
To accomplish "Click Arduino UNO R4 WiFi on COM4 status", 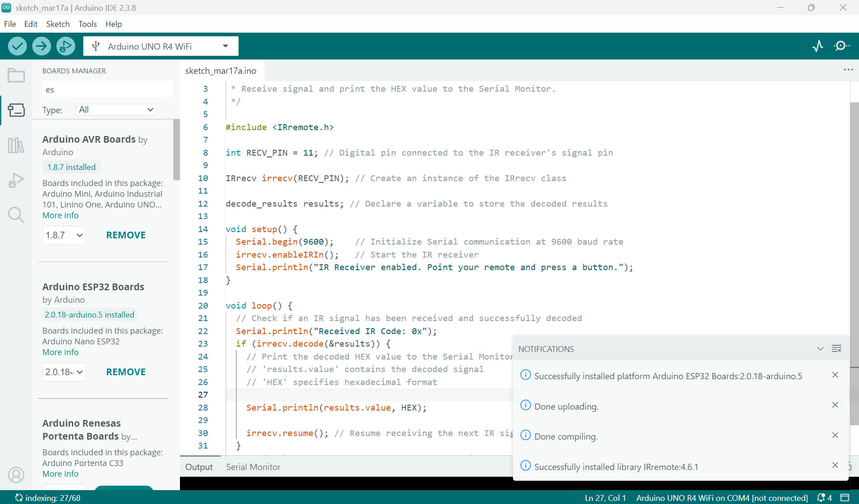I will pyautogui.click(x=722, y=498).
